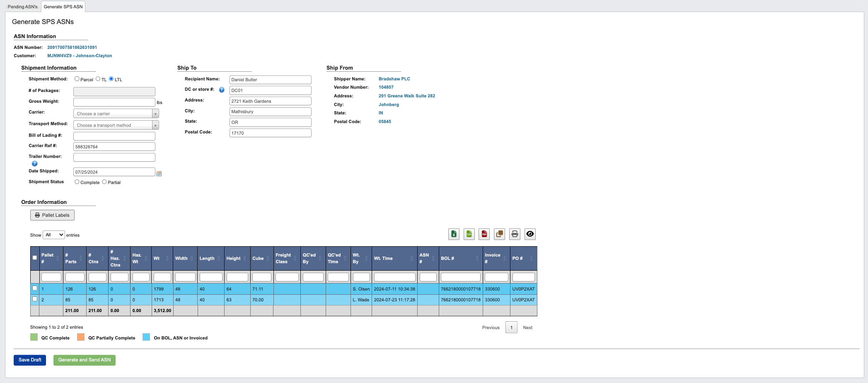Viewport: 868px width, 383px height.
Task: Export the order table to Excel
Action: [x=454, y=234]
